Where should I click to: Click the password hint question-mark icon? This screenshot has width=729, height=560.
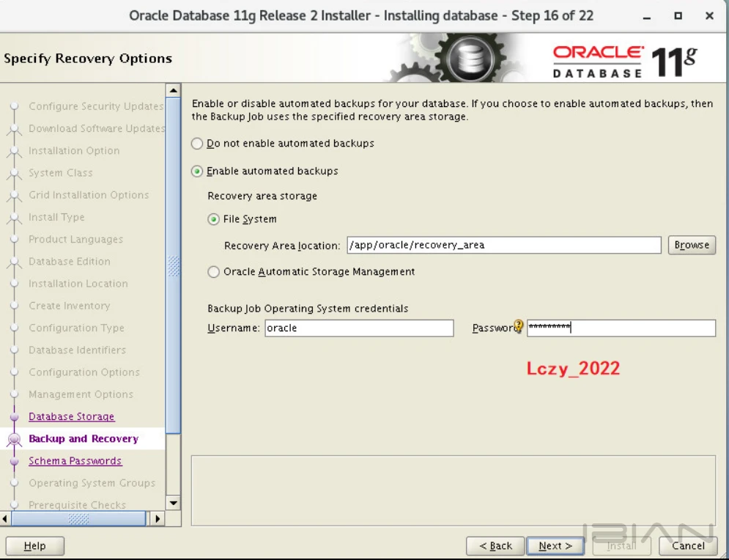click(519, 326)
